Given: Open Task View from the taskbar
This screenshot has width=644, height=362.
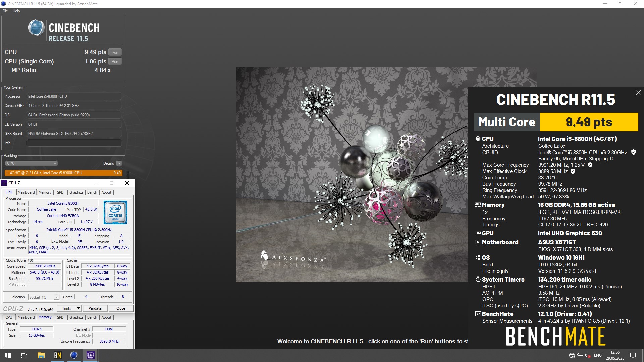Looking at the screenshot, I should tap(24, 355).
